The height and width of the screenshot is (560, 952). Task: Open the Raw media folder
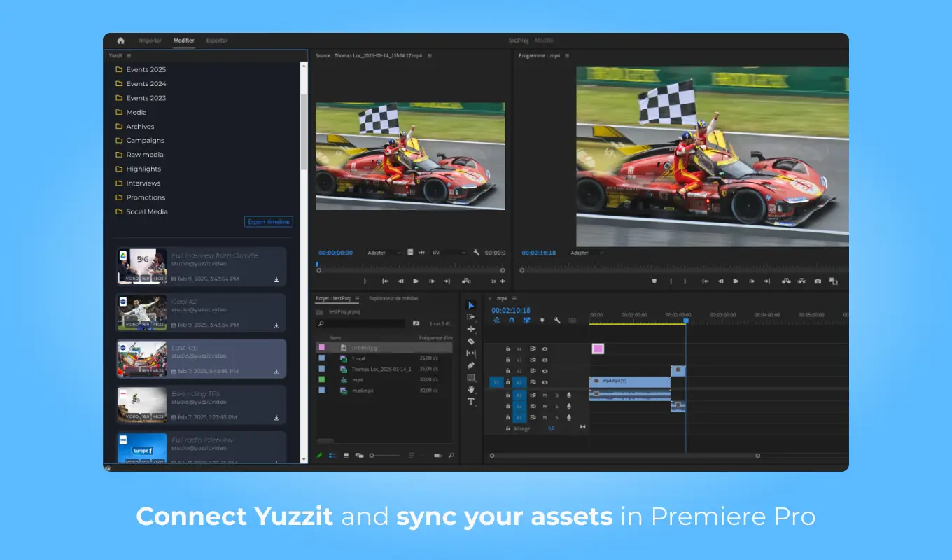coord(145,155)
